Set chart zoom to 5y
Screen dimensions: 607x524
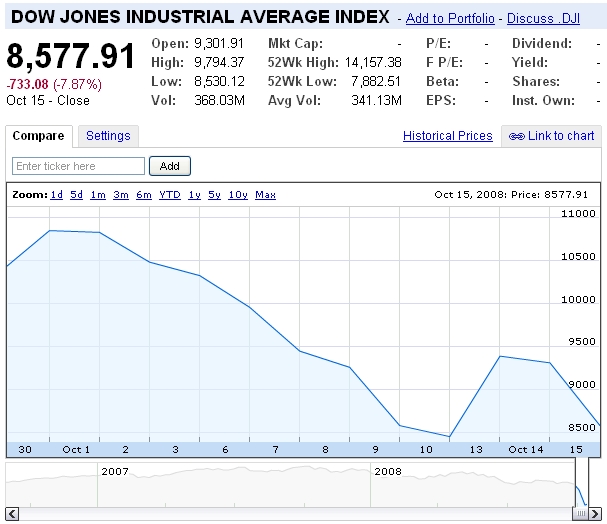click(x=214, y=195)
